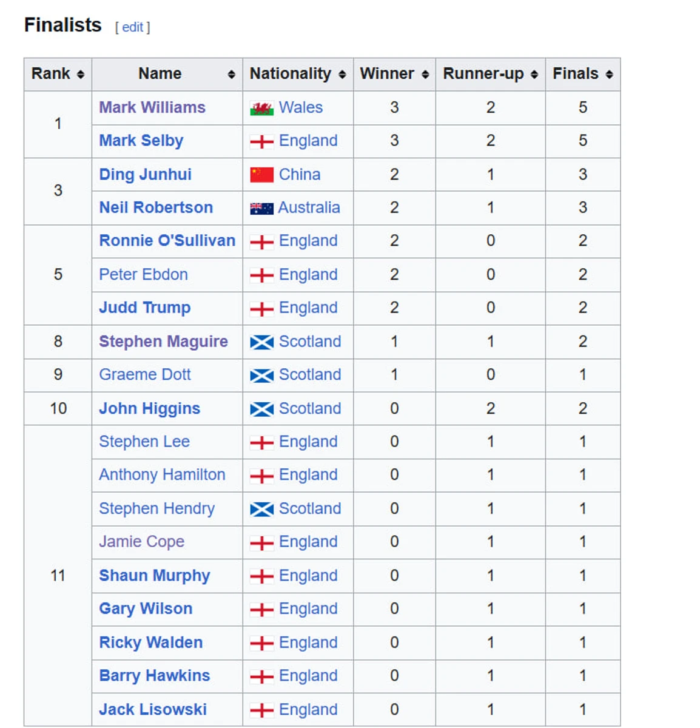Open Mark Williams player page
The height and width of the screenshot is (728, 700).
point(152,107)
